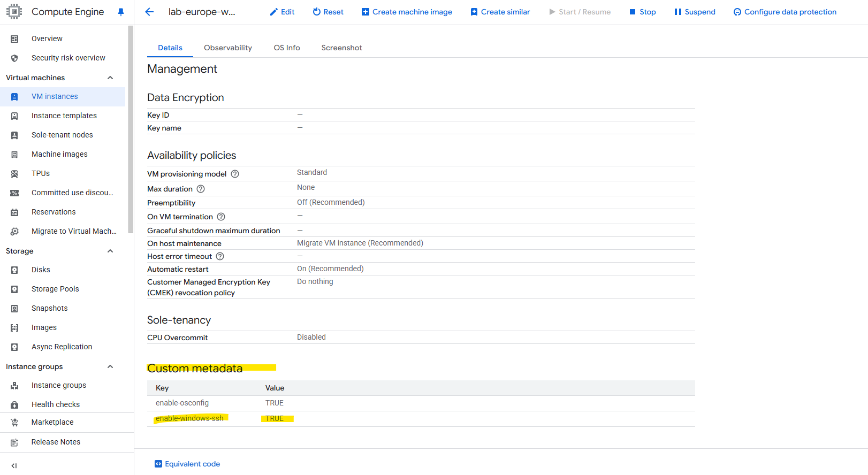This screenshot has width=868, height=475.
Task: Select the enable-osconfig metadata key
Action: click(x=182, y=403)
